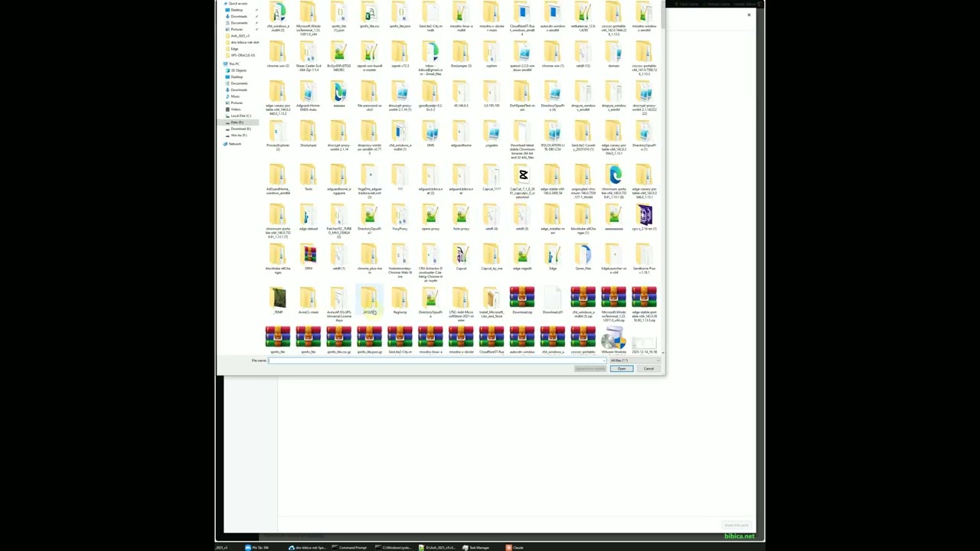Viewport: 980px width, 551px height.
Task: Select the zapret-v72.3 folder
Action: (x=400, y=55)
